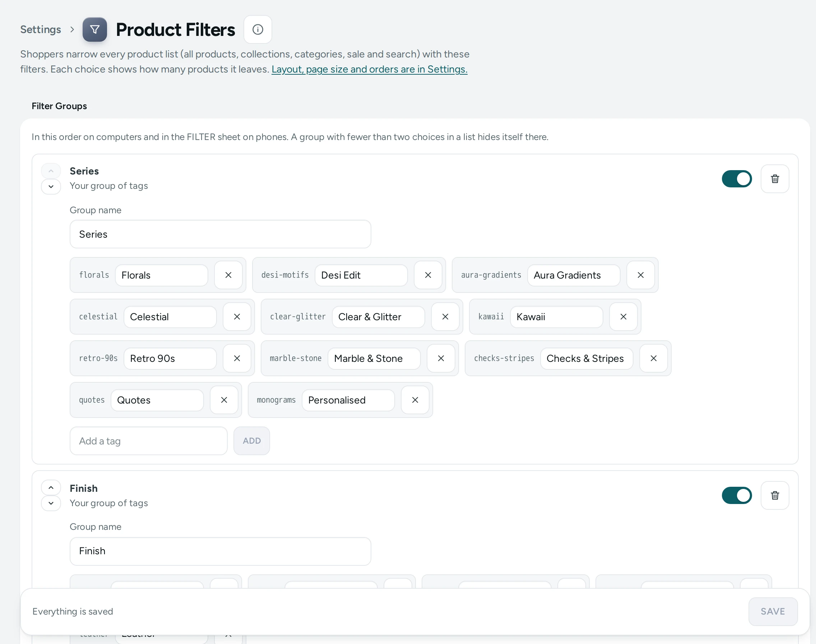Edit the Finish group name field
Image resolution: width=816 pixels, height=644 pixels.
220,551
